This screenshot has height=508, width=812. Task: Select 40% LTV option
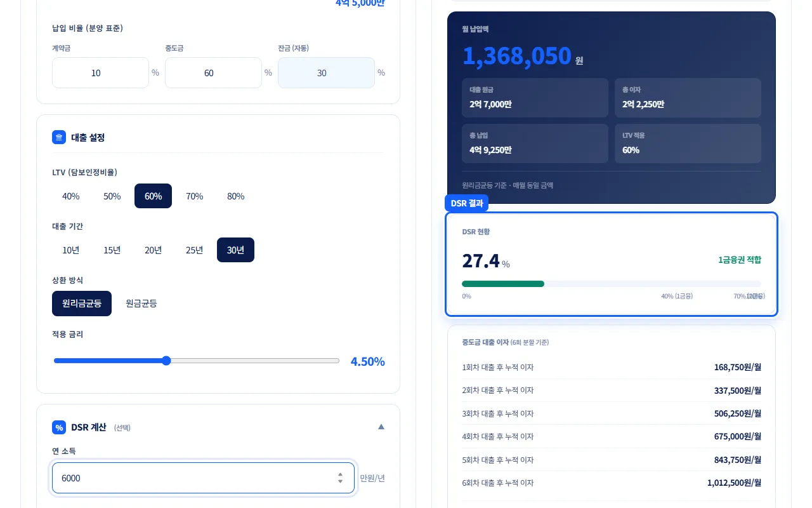71,196
